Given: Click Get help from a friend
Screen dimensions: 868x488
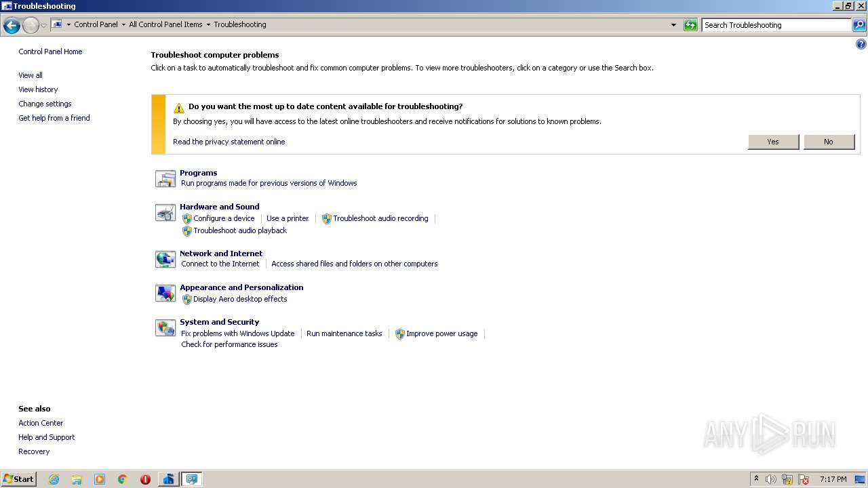Looking at the screenshot, I should 54,118.
